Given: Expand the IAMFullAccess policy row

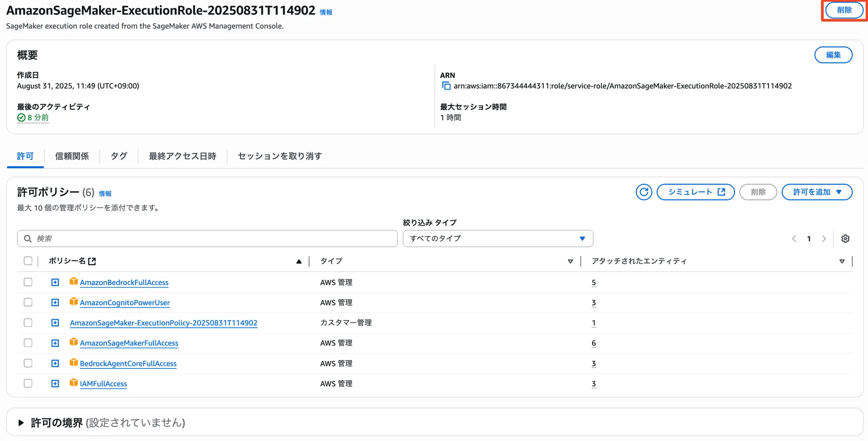Looking at the screenshot, I should click(55, 384).
